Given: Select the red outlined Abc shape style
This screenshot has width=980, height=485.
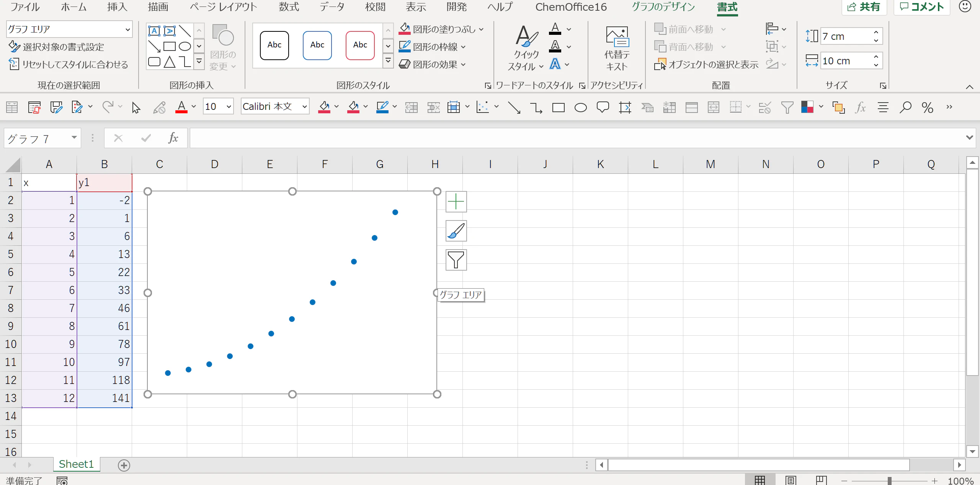Looking at the screenshot, I should [360, 45].
